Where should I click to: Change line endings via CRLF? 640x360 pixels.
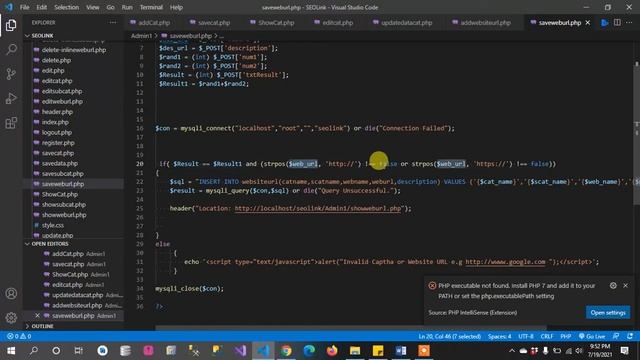pos(547,336)
